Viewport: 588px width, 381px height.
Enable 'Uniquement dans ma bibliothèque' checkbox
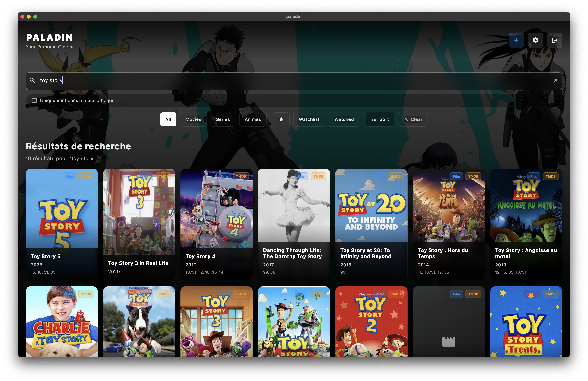point(34,100)
